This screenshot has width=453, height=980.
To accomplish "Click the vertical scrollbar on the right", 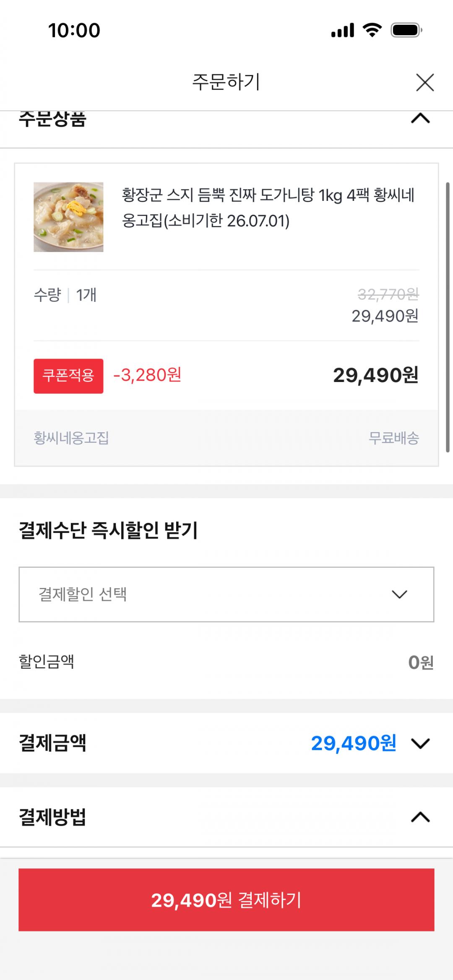I will point(448,317).
